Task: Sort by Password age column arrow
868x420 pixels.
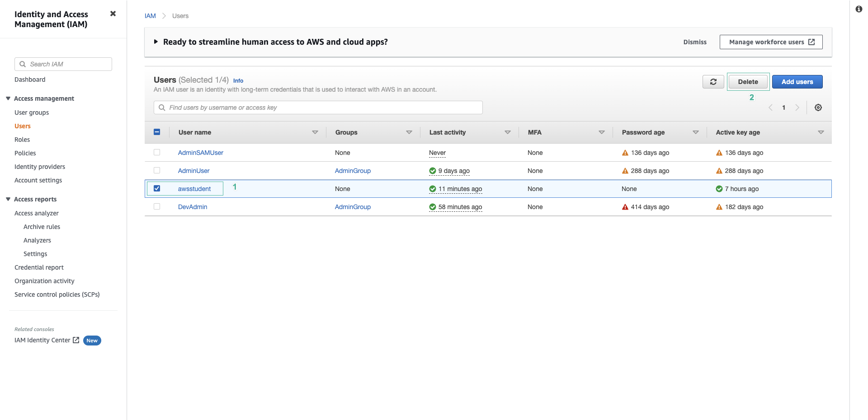Action: (696, 132)
